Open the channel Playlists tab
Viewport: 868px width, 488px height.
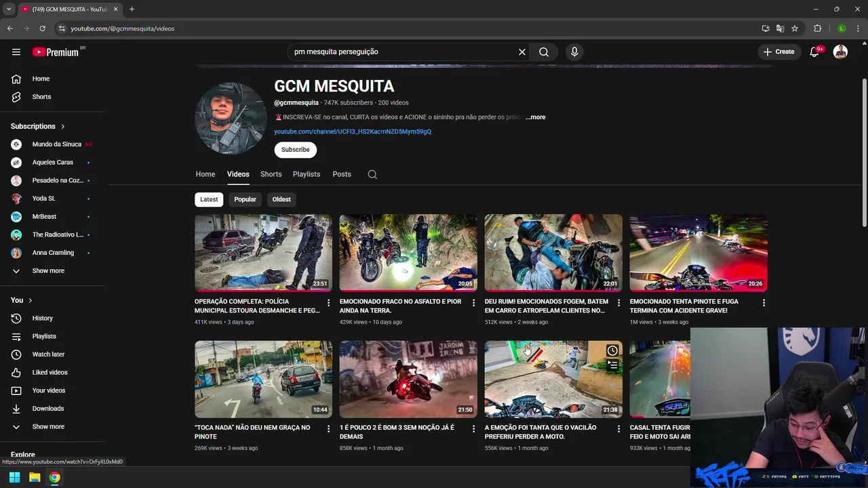307,174
